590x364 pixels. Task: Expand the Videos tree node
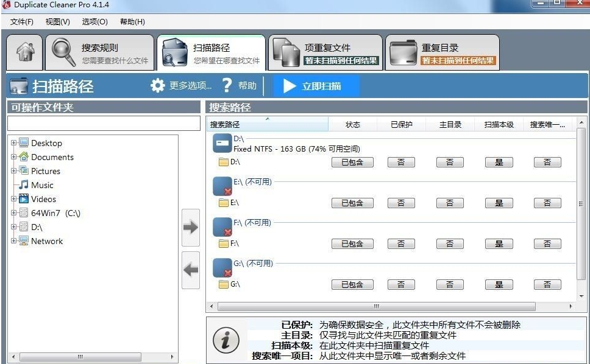click(13, 198)
